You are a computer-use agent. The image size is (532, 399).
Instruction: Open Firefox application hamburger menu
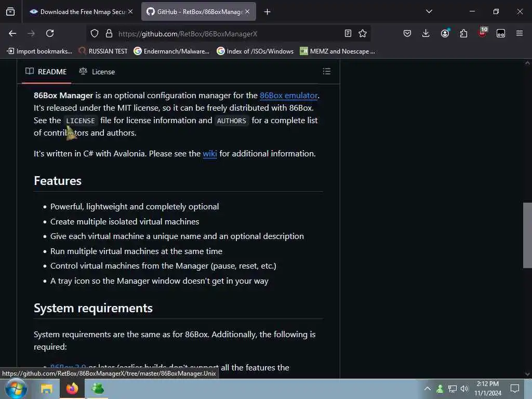click(520, 33)
